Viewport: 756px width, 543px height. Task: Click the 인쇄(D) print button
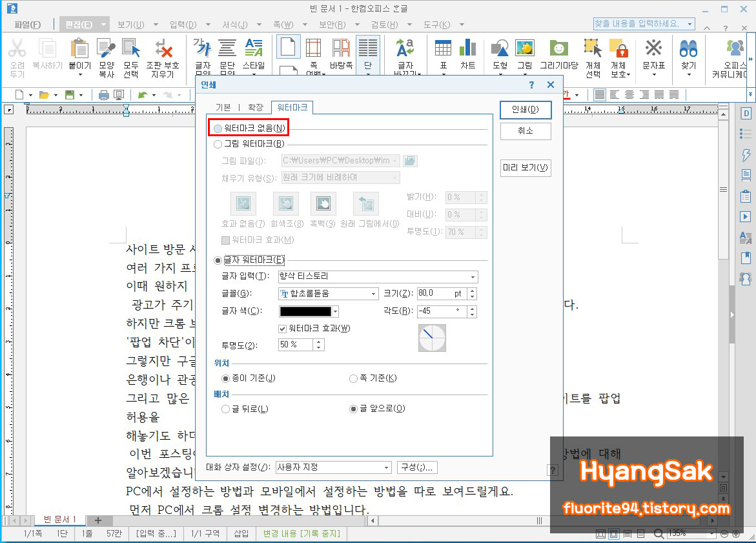click(x=526, y=110)
